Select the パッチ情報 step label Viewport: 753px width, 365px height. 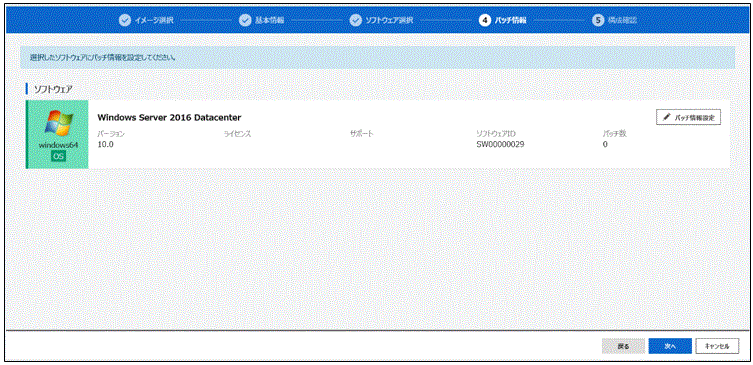510,20
